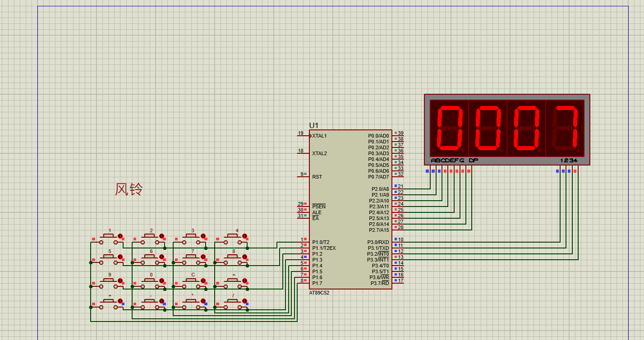Click the P1.7 pin label
Image resolution: width=644 pixels, height=340 pixels.
coord(317,283)
